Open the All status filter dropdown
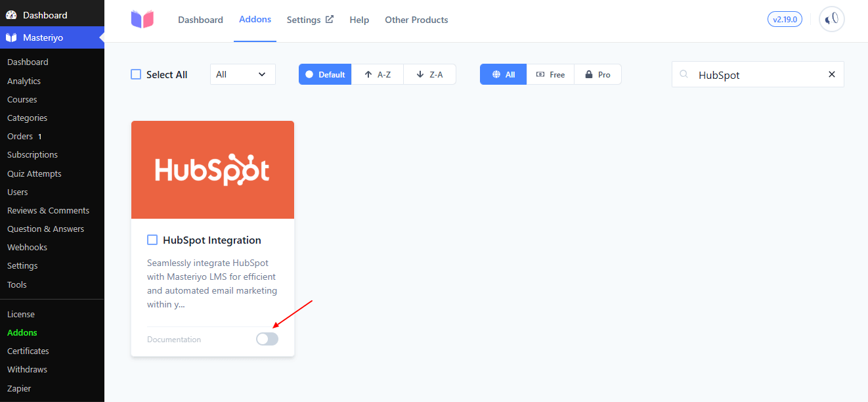Image resolution: width=868 pixels, height=402 pixels. point(243,74)
